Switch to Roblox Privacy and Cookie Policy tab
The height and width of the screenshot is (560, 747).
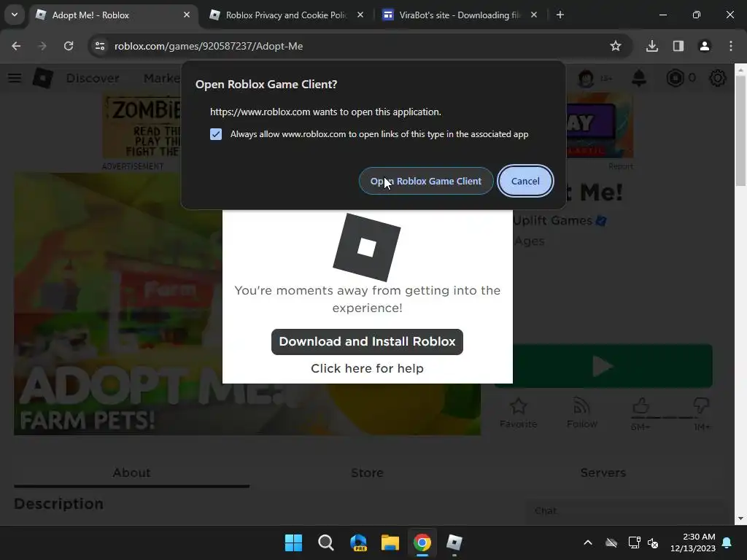tap(287, 15)
